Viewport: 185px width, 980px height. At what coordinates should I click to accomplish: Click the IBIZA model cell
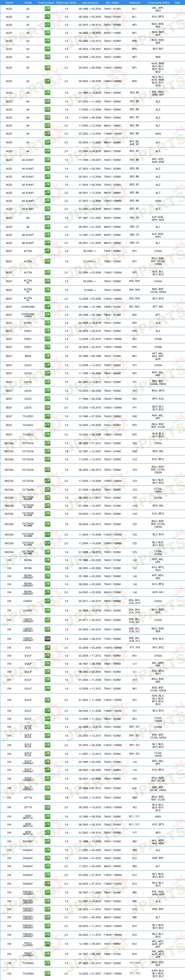[28, 356]
